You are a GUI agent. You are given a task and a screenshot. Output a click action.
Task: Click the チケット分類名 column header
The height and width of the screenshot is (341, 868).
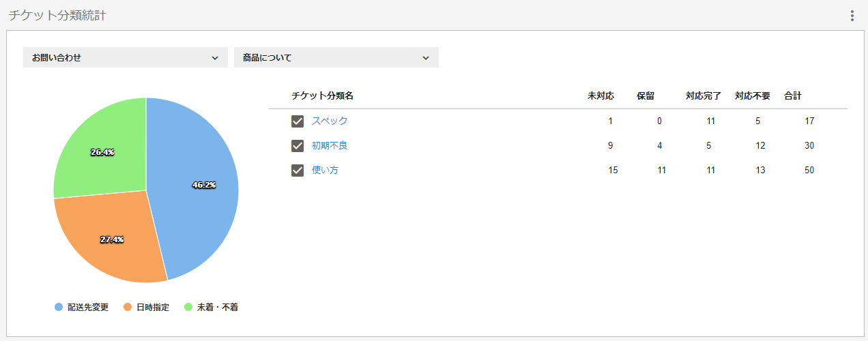pos(322,96)
